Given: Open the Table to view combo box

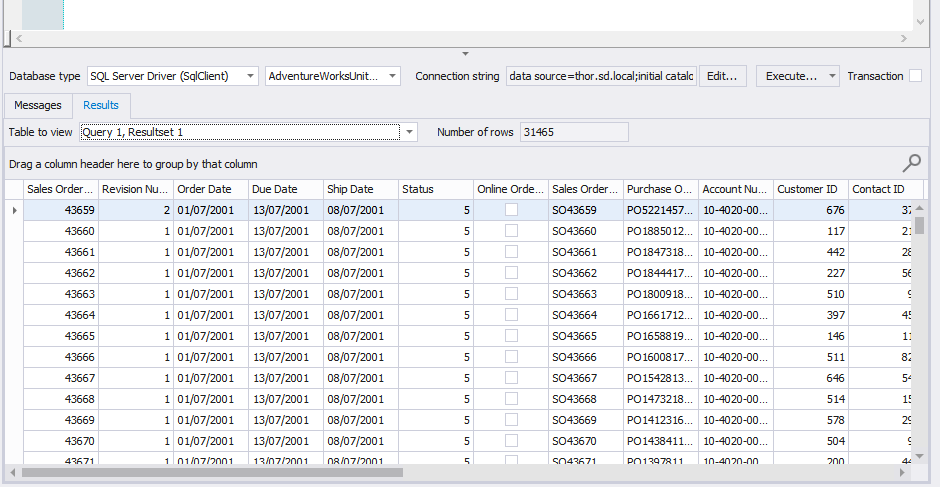Looking at the screenshot, I should click(x=409, y=132).
